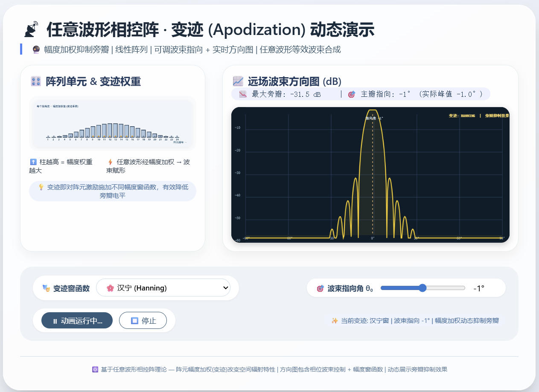Open the Hanning apodization window dropdown
Image resolution: width=539 pixels, height=392 pixels.
point(163,288)
